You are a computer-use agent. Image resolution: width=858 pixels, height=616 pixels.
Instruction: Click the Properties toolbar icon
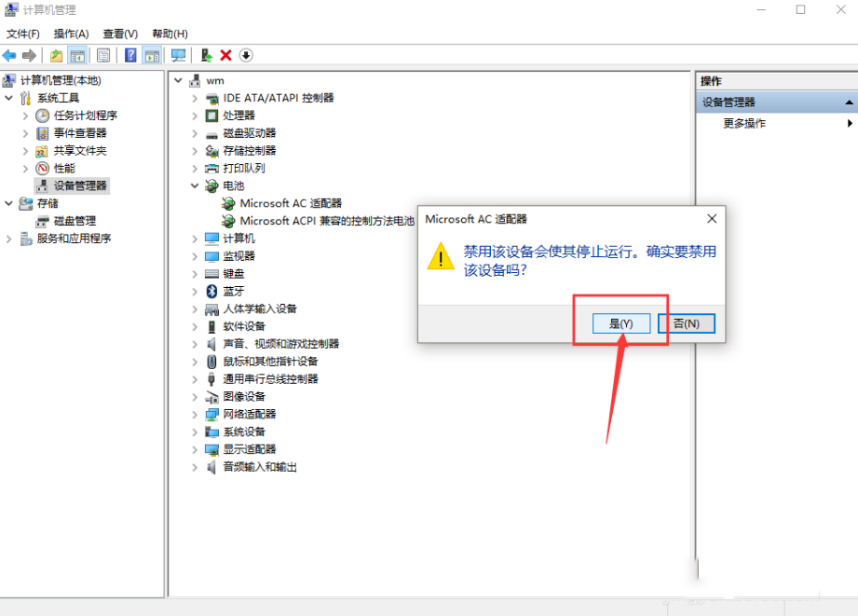pyautogui.click(x=102, y=55)
